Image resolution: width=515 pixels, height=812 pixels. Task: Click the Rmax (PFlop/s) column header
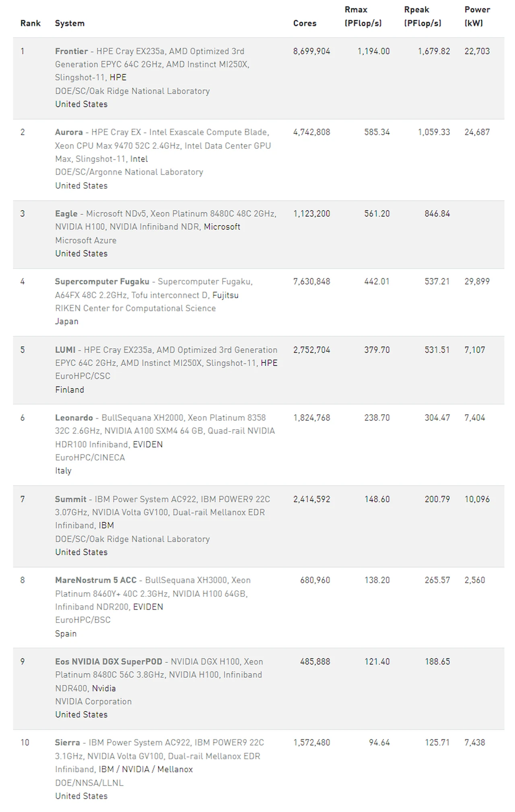click(363, 16)
